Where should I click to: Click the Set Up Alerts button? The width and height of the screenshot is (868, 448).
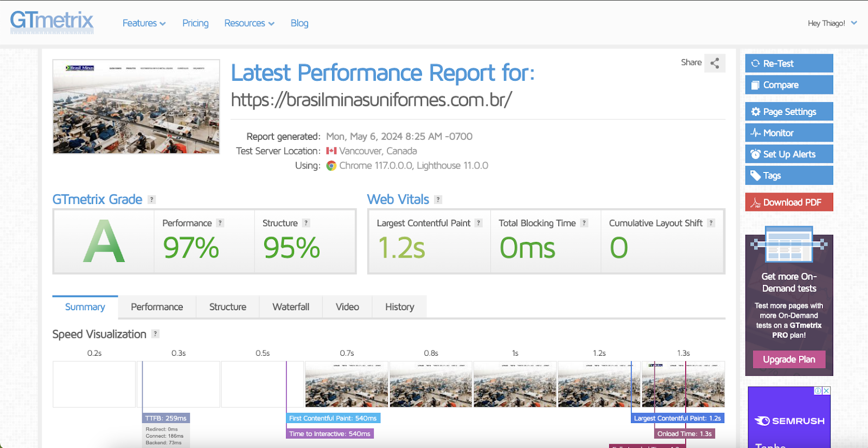[x=789, y=154]
